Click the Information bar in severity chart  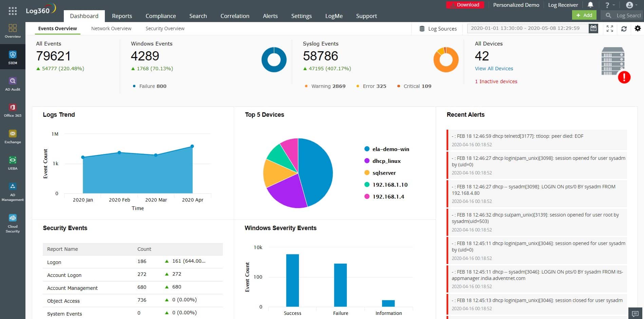tap(388, 303)
